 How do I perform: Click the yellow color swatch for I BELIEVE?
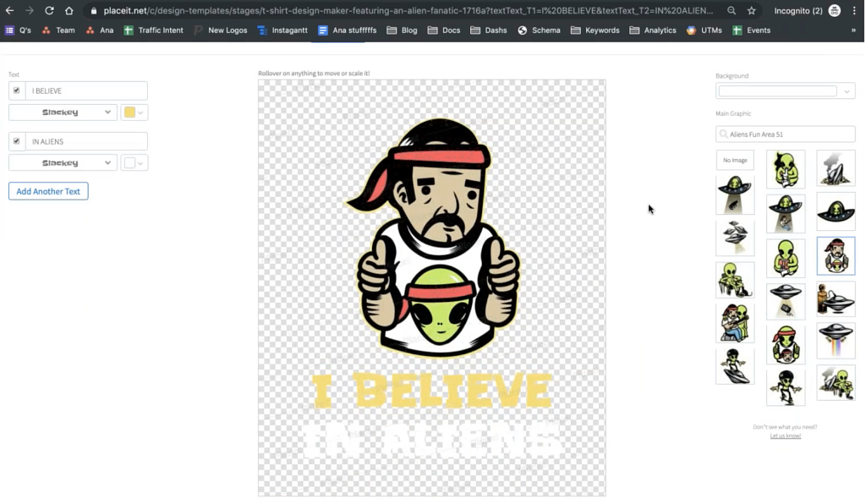[x=128, y=112]
